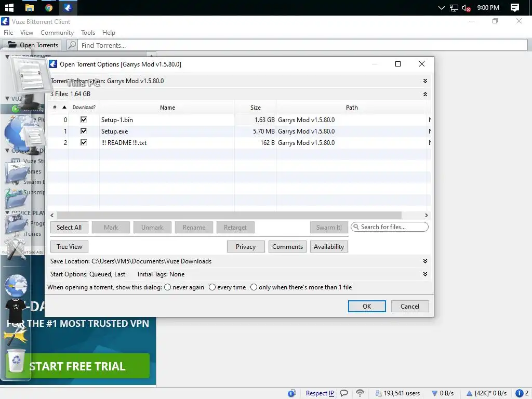Click the Vuze logo in main title bar
Image resolution: width=532 pixels, height=399 pixels.
5,21
